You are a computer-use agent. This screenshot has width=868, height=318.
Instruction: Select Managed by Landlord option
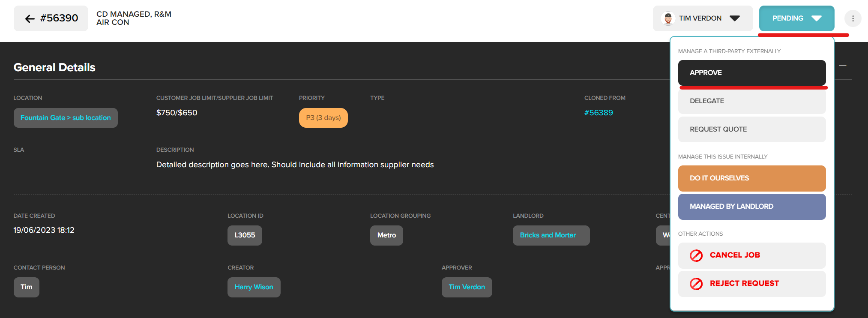pos(751,207)
